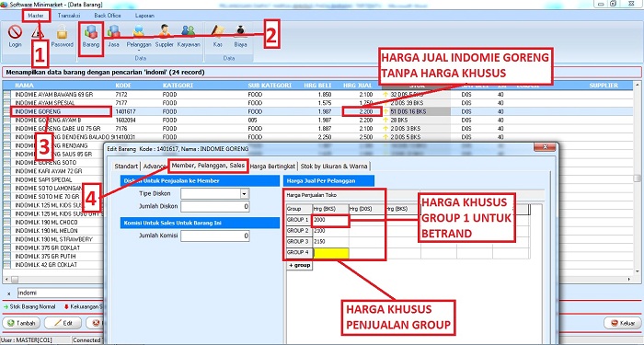Viewport: 644px width, 345px height.
Task: Switch to the Laporan ribbon tab
Action: [x=145, y=16]
